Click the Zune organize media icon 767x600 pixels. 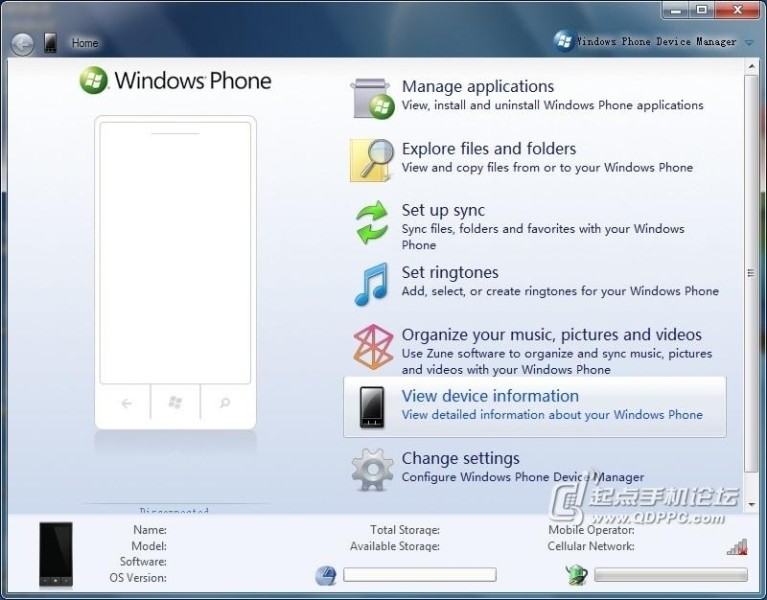(x=372, y=347)
